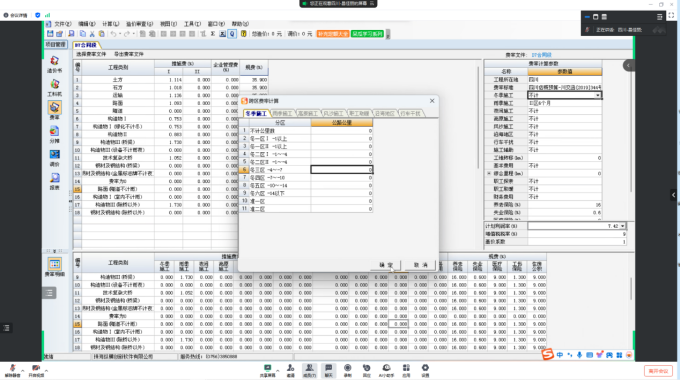Click 选择费率文件 link
The height and width of the screenshot is (380, 680).
click(x=91, y=54)
